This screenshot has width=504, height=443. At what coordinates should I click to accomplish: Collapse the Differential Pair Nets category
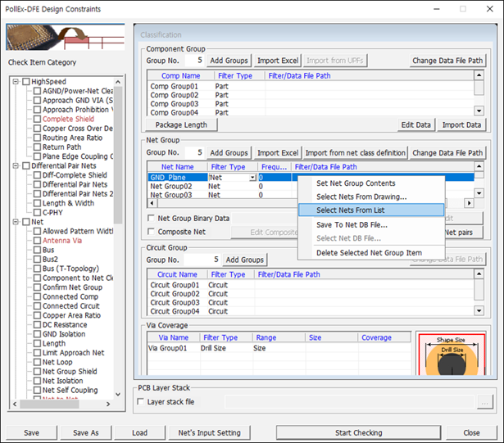point(17,165)
